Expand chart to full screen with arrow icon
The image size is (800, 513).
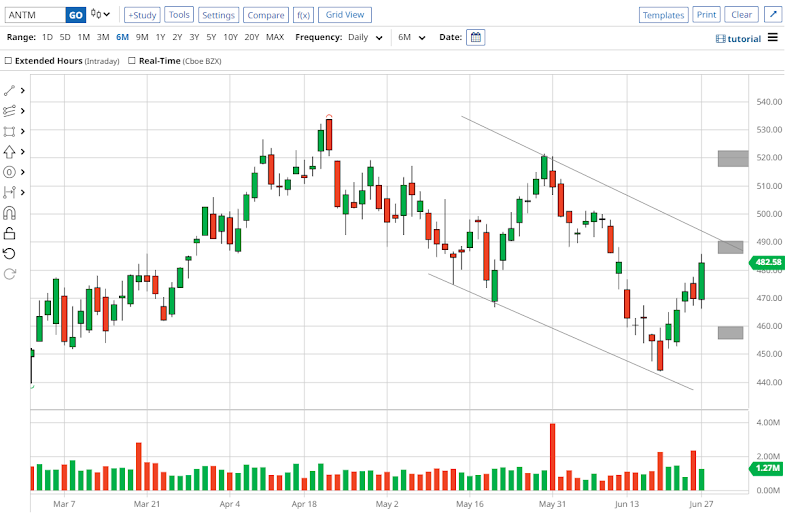click(x=774, y=15)
